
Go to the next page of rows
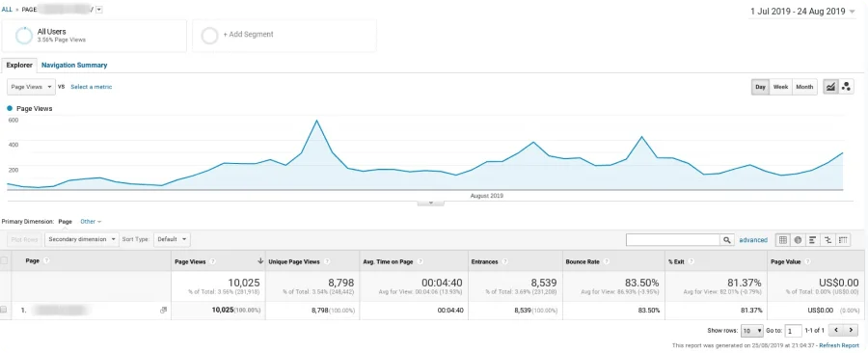coord(850,330)
